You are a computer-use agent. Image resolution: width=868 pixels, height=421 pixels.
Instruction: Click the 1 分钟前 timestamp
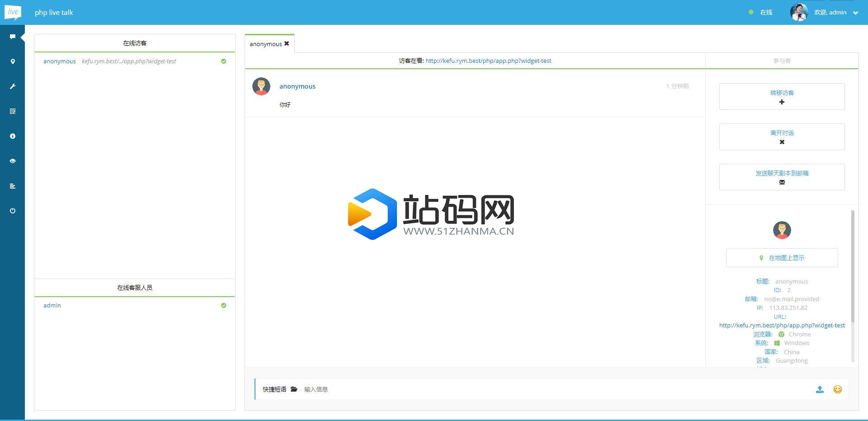click(677, 86)
